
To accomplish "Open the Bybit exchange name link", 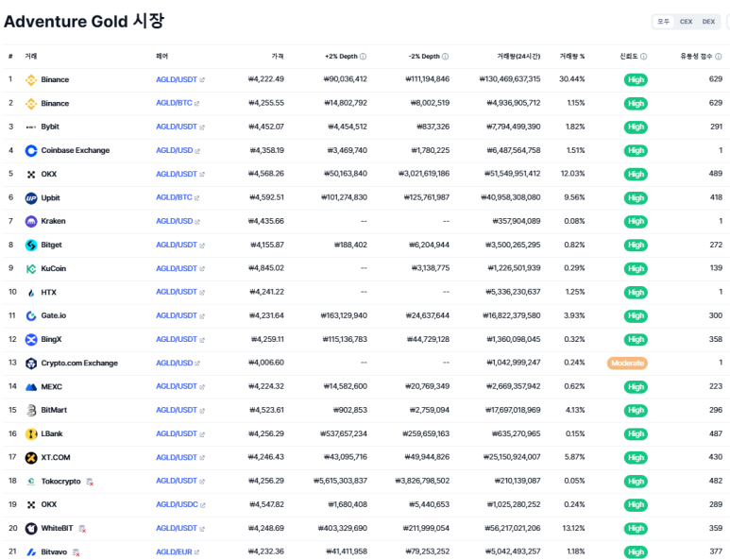I will click(50, 127).
